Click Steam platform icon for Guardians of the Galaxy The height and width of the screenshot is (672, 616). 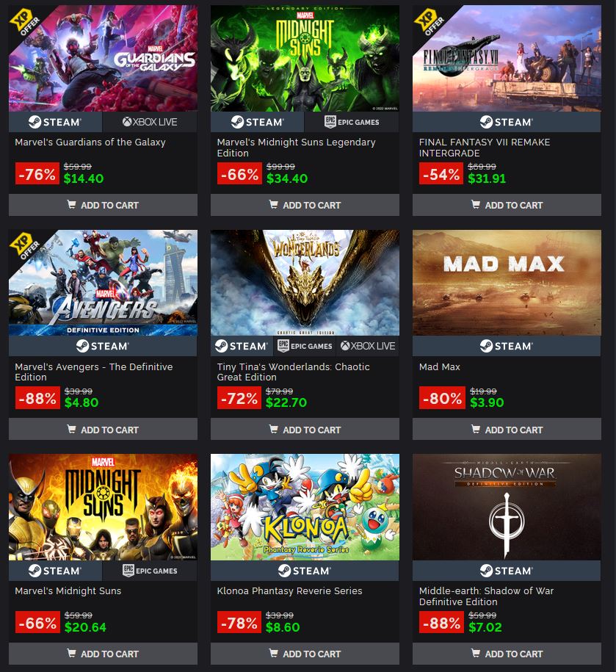click(55, 122)
